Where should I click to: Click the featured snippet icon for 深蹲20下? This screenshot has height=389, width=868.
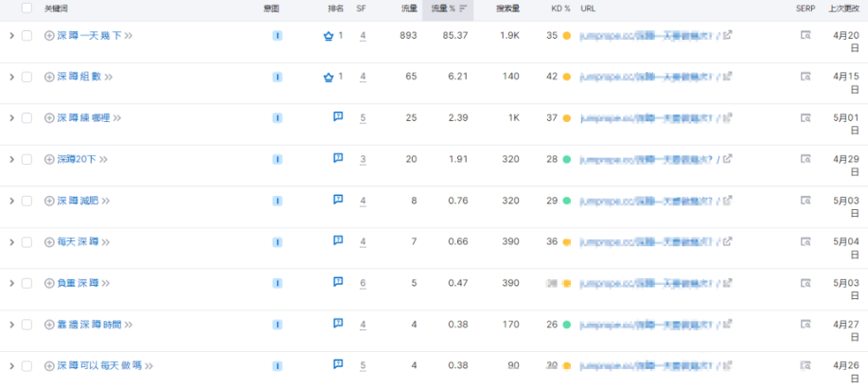[338, 158]
